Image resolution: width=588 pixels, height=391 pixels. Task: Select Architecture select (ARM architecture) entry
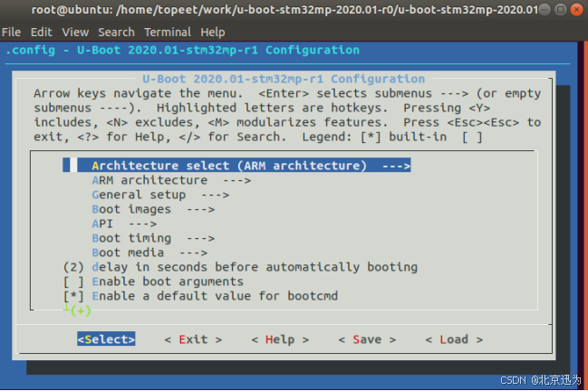pos(236,165)
